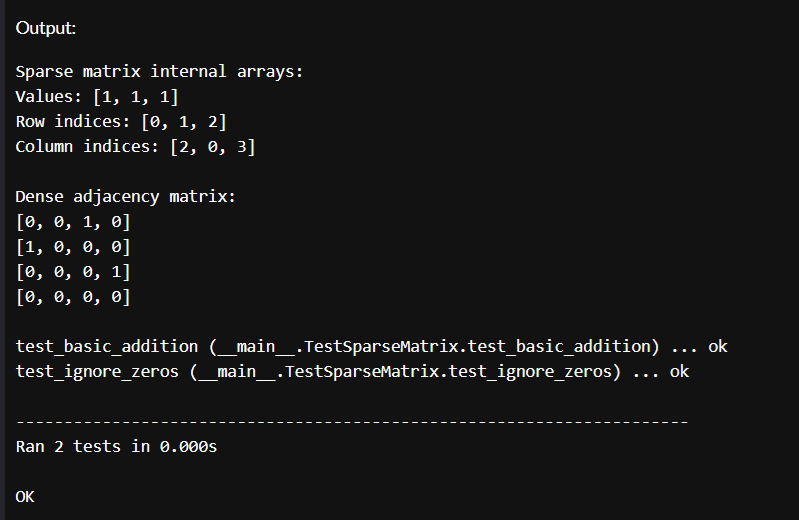Click matrix row "[0, 0, 0, 1]"
799x520 pixels.
tap(73, 272)
